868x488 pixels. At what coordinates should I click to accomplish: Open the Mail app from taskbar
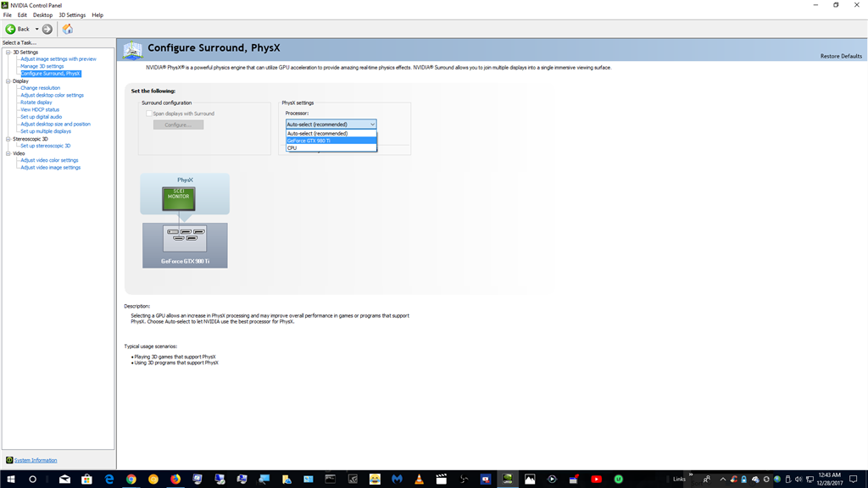(64, 480)
